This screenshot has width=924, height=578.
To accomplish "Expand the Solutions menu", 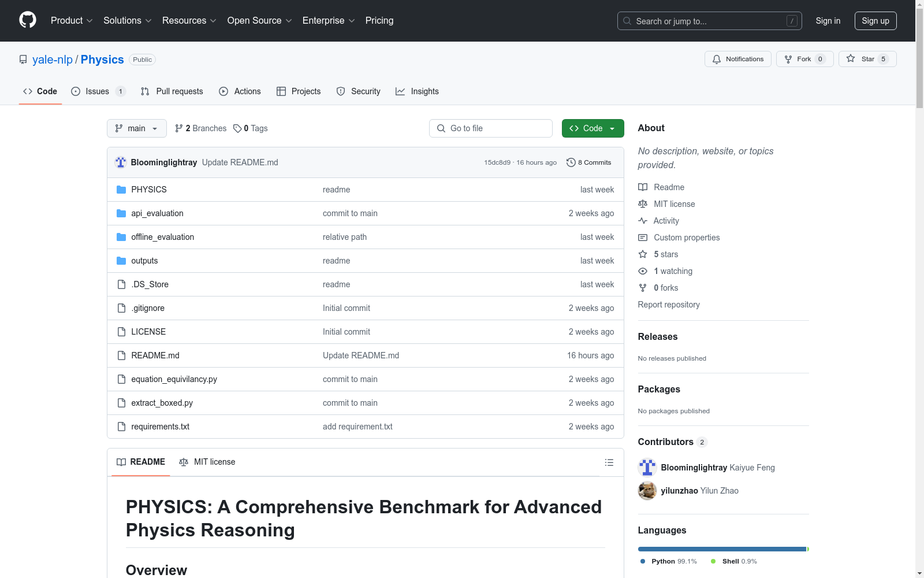I will click(128, 21).
